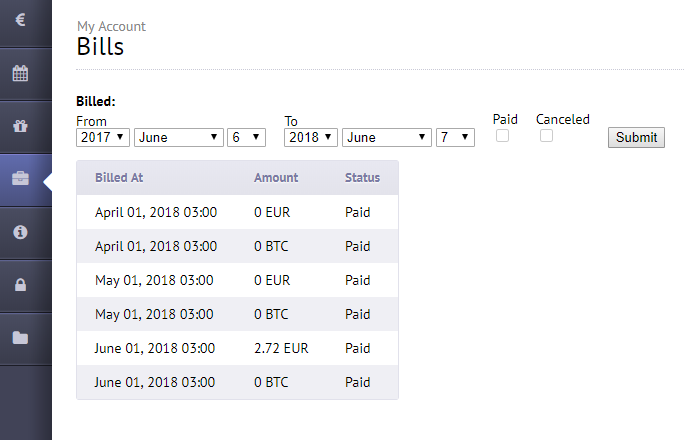Viewport: 684px width, 440px height.
Task: Click the Billed At column header
Action: [x=119, y=177]
